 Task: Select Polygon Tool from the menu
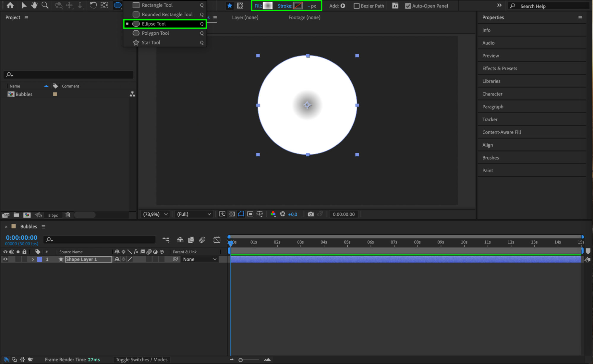click(155, 33)
